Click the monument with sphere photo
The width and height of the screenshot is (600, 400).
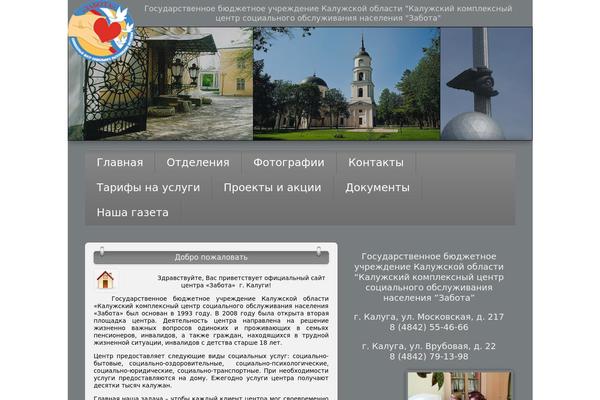point(486,83)
